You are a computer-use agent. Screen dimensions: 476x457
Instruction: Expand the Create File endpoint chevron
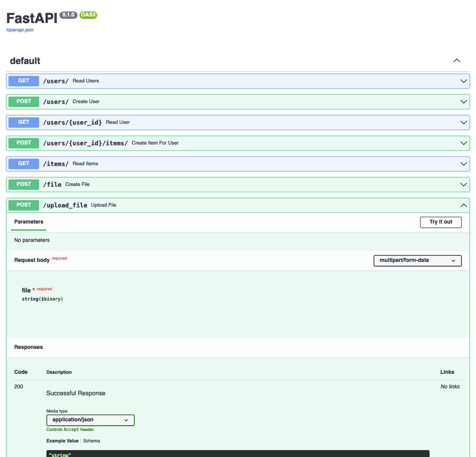[463, 184]
